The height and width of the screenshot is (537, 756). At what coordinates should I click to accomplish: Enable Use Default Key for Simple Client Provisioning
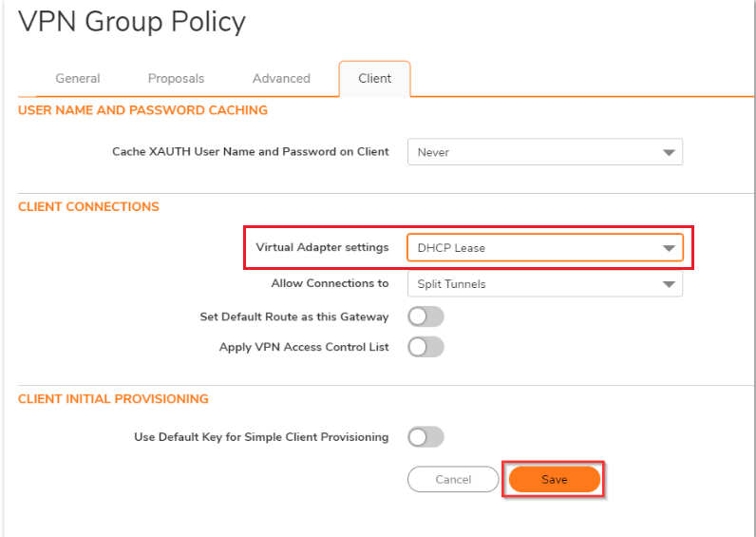[425, 437]
